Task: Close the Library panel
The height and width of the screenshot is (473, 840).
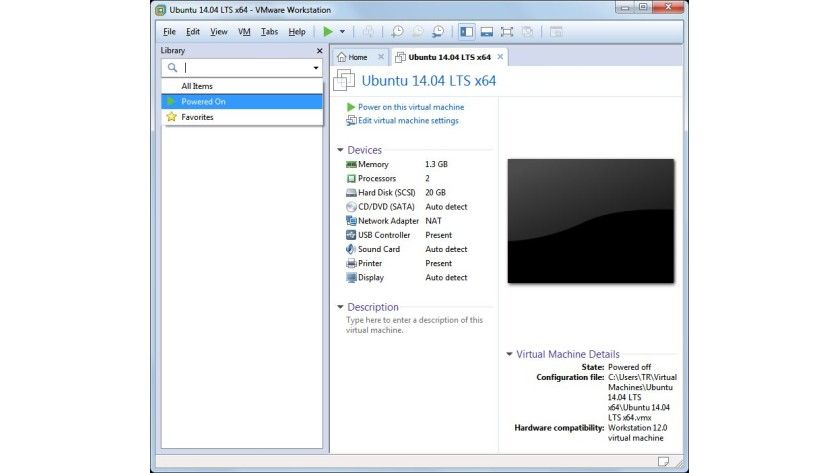Action: [x=320, y=50]
